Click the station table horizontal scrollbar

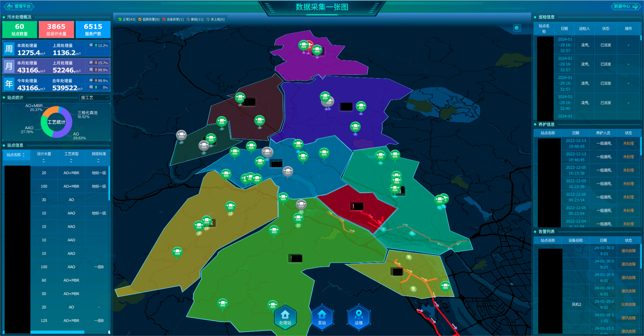pyautogui.click(x=57, y=332)
